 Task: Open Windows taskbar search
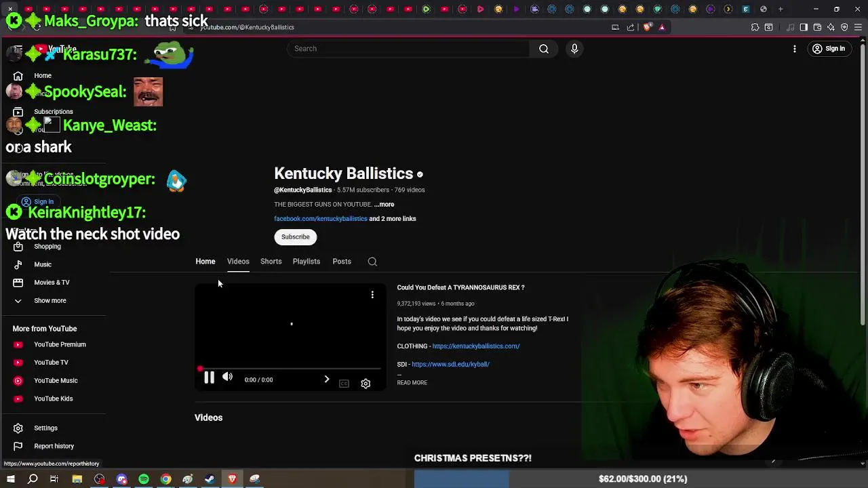coord(33,479)
